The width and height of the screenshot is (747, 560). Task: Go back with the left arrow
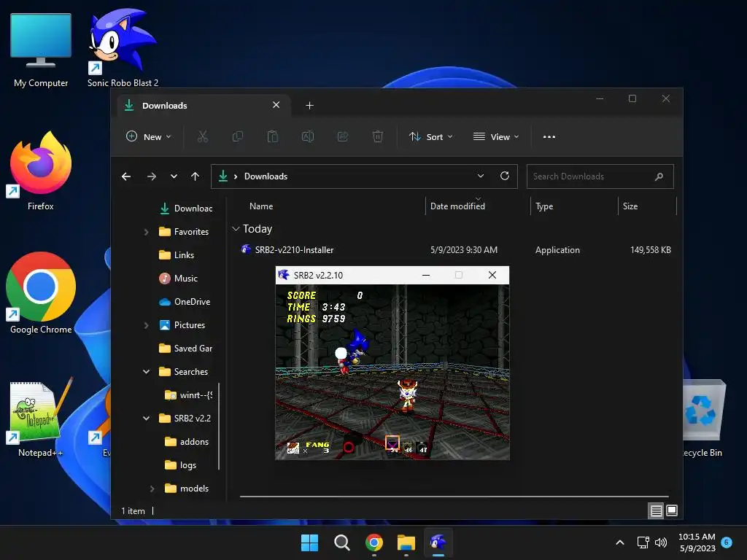tap(126, 176)
